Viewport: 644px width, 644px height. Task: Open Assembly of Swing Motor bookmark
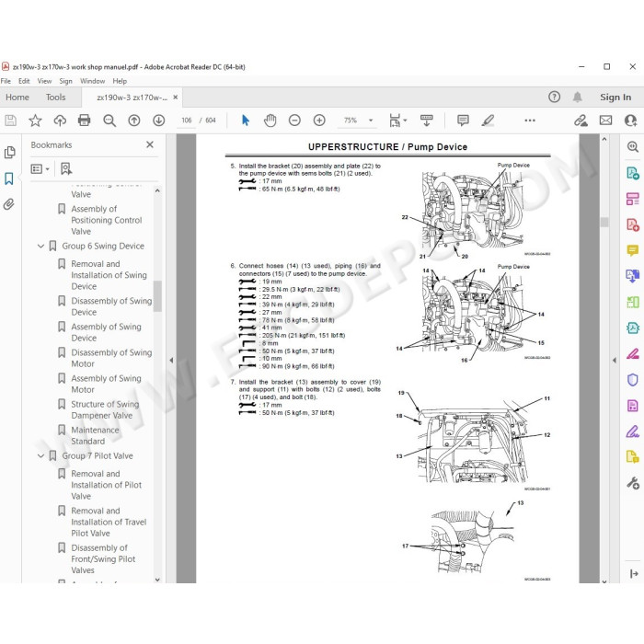pos(106,384)
